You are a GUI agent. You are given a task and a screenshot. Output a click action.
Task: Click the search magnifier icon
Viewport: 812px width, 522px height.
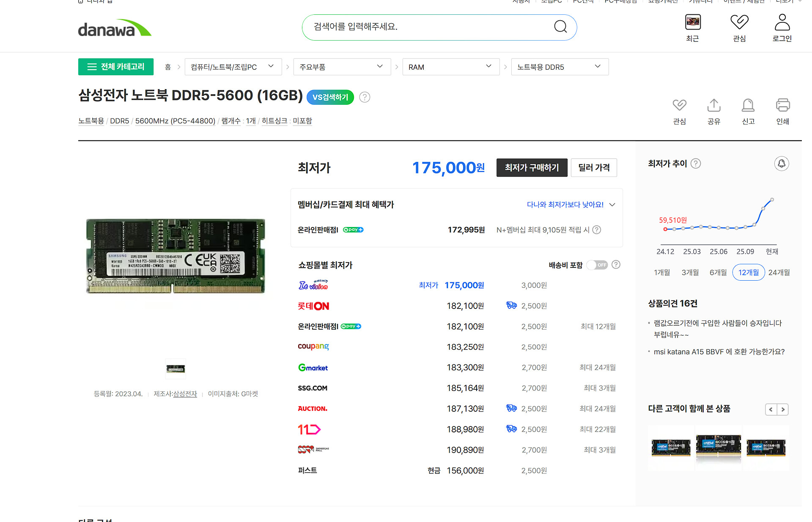pos(560,27)
